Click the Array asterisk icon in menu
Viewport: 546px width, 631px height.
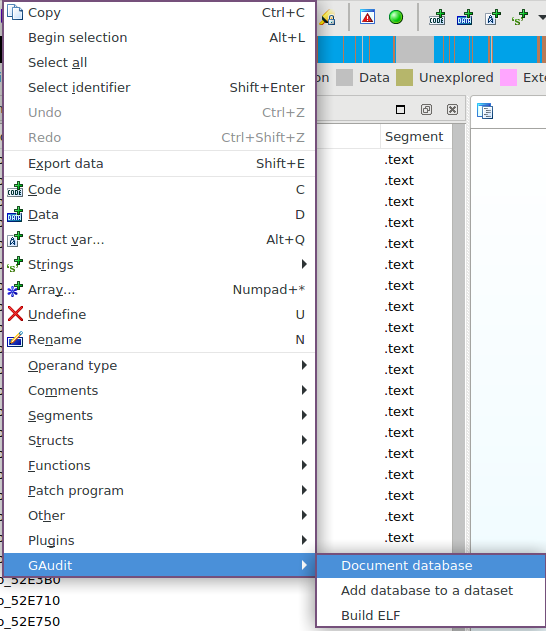15,290
